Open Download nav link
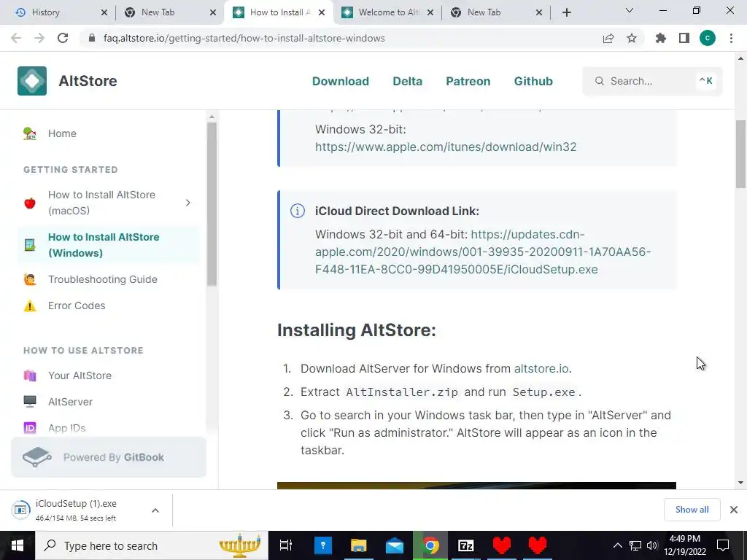Screen dimensions: 747x560 click(x=341, y=81)
